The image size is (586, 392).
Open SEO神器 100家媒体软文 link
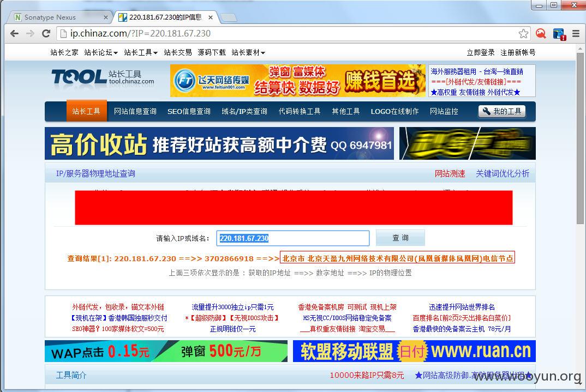(x=118, y=329)
